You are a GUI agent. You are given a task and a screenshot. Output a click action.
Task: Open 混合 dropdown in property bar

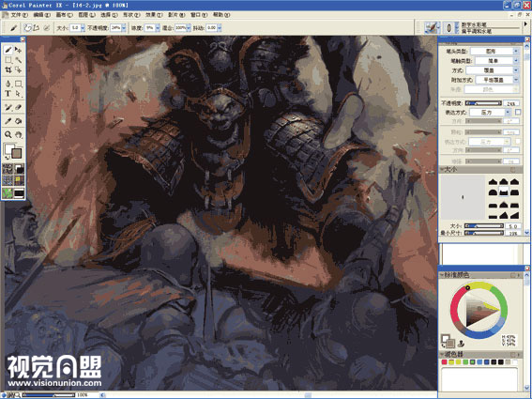click(x=189, y=28)
